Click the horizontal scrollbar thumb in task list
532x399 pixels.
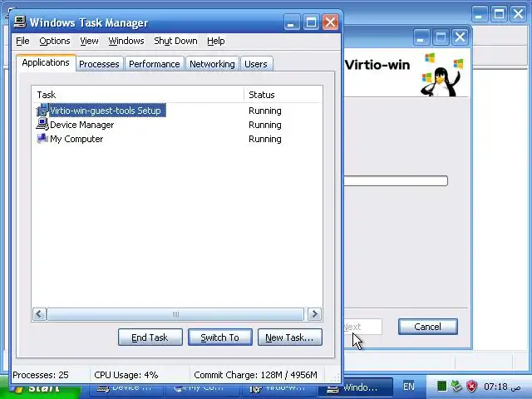point(175,314)
